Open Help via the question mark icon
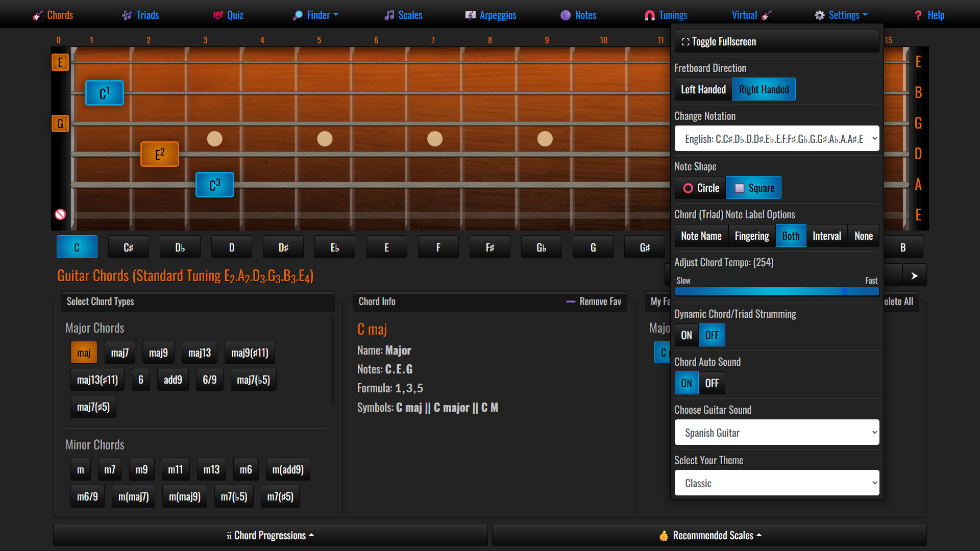The image size is (980, 551). tap(918, 15)
